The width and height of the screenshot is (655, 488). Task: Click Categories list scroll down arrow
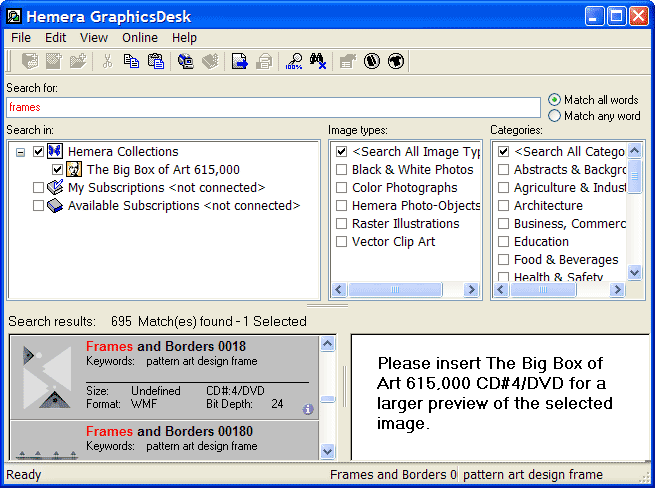point(635,272)
